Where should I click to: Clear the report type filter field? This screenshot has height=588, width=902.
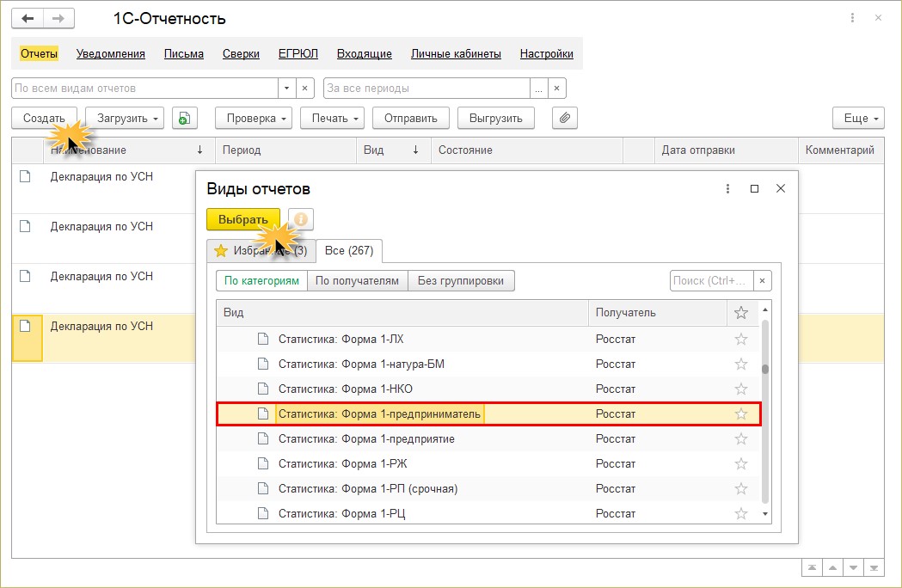pyautogui.click(x=305, y=88)
